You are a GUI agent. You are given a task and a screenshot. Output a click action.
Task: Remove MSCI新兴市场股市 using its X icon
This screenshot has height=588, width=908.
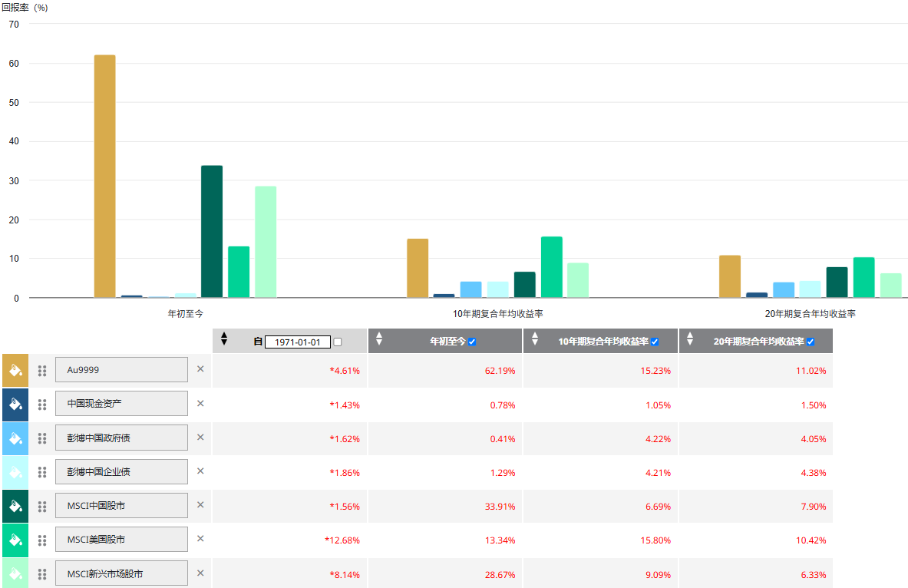pos(200,573)
